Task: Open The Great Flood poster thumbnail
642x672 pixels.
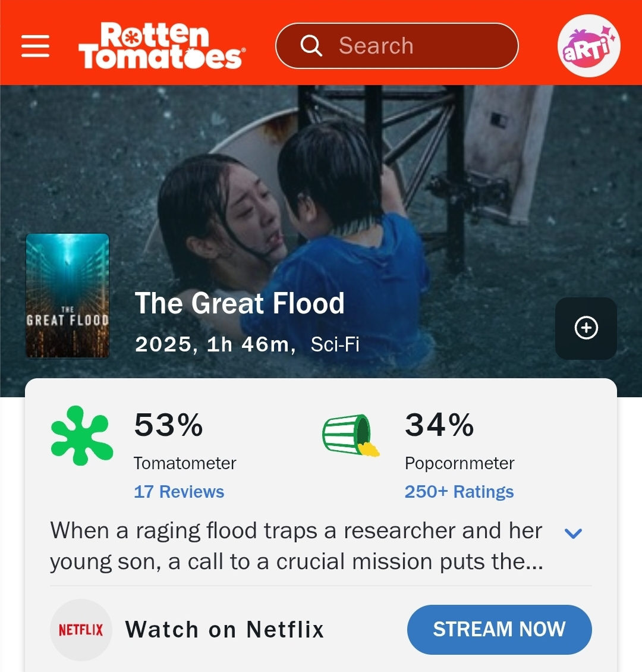Action: point(68,296)
